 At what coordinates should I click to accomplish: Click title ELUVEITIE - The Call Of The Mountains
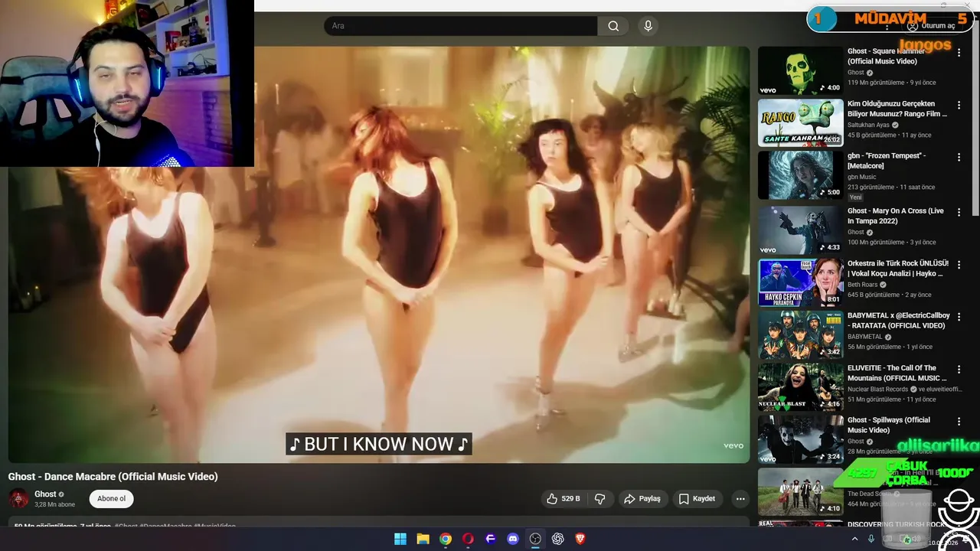(897, 373)
